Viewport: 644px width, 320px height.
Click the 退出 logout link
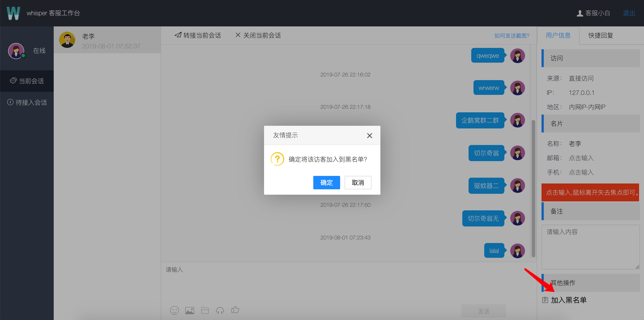coord(629,13)
